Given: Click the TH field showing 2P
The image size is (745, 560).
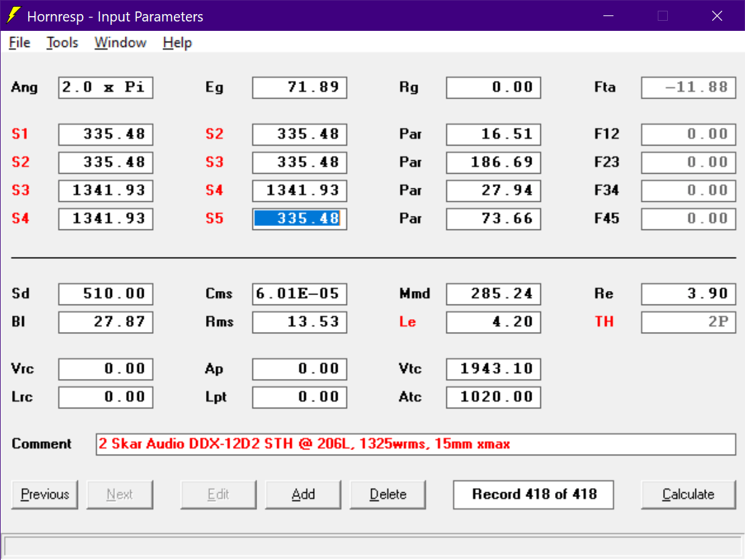Looking at the screenshot, I should (689, 322).
